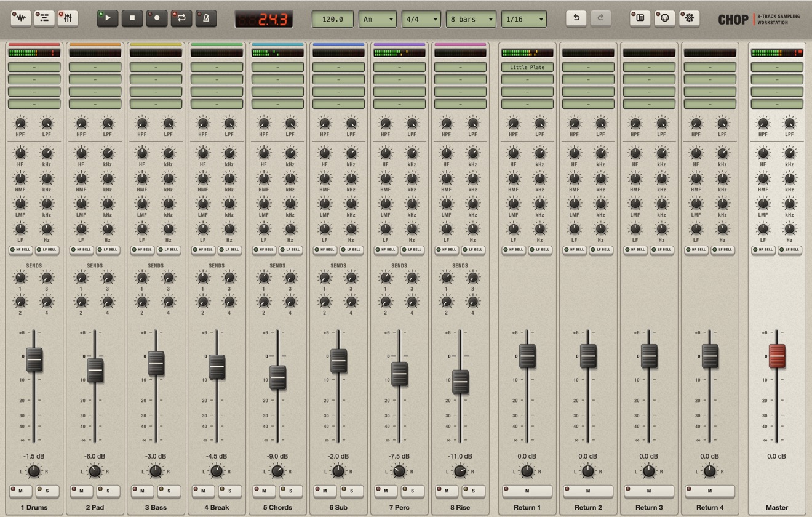Solo the 7 Perc channel
Image resolution: width=812 pixels, height=517 pixels.
coord(413,491)
